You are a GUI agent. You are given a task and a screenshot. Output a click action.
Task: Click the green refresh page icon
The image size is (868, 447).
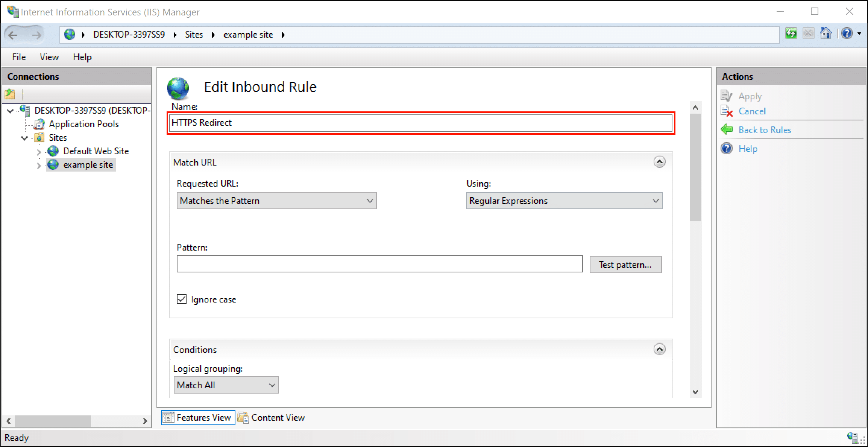[x=791, y=34]
